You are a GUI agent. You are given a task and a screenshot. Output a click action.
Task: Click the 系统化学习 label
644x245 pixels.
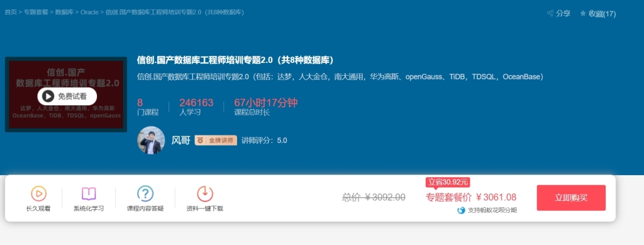[x=89, y=209]
